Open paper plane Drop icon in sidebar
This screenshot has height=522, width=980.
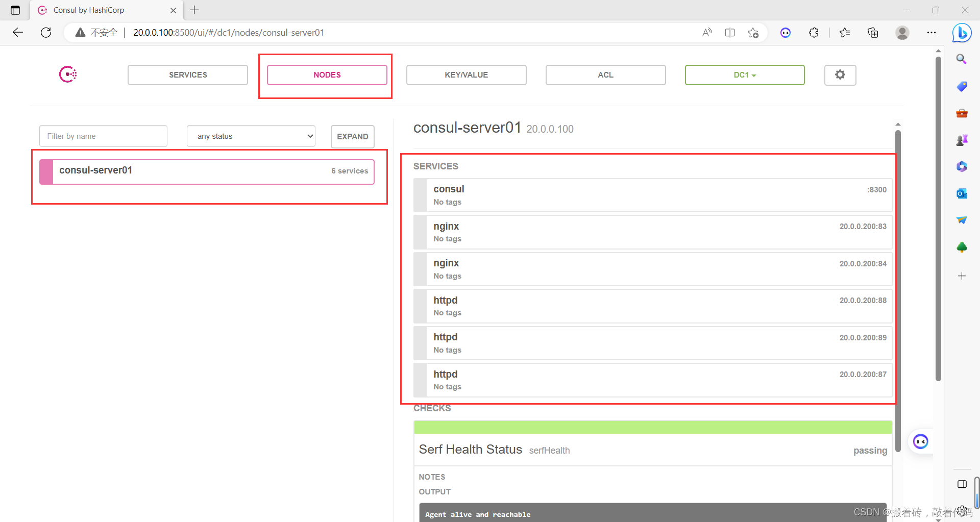pos(962,220)
